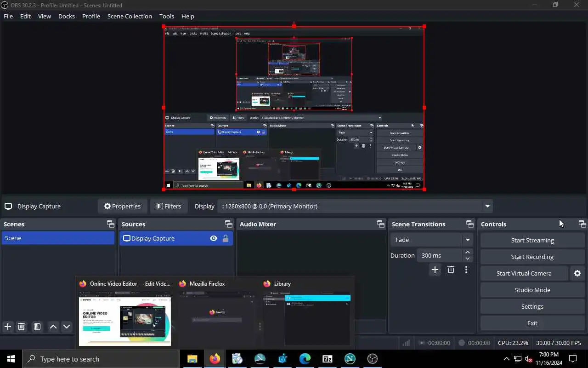The height and width of the screenshot is (368, 588).
Task: Click the taskbar clock showing 7:00 PM
Action: pyautogui.click(x=549, y=359)
